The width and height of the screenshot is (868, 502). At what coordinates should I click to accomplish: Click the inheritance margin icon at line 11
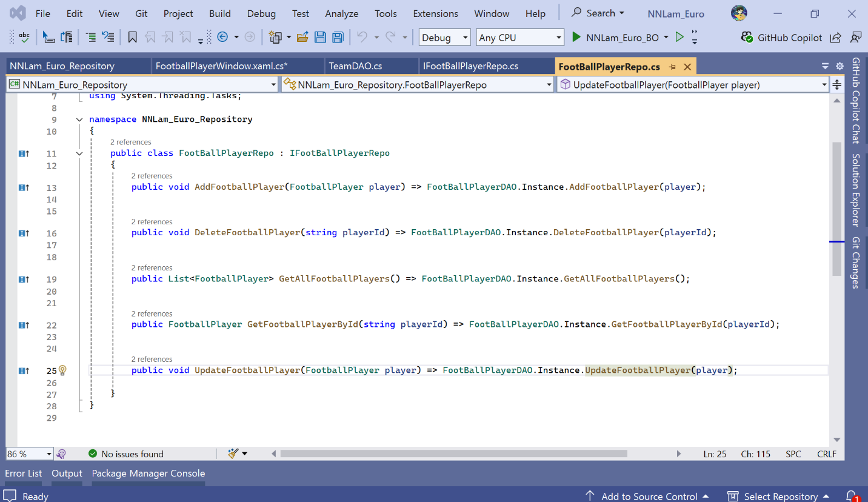click(24, 153)
